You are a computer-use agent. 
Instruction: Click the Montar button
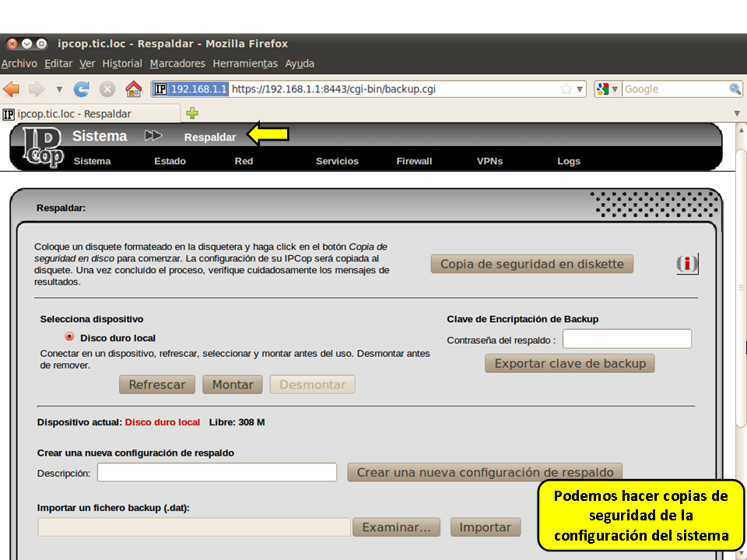coord(233,384)
